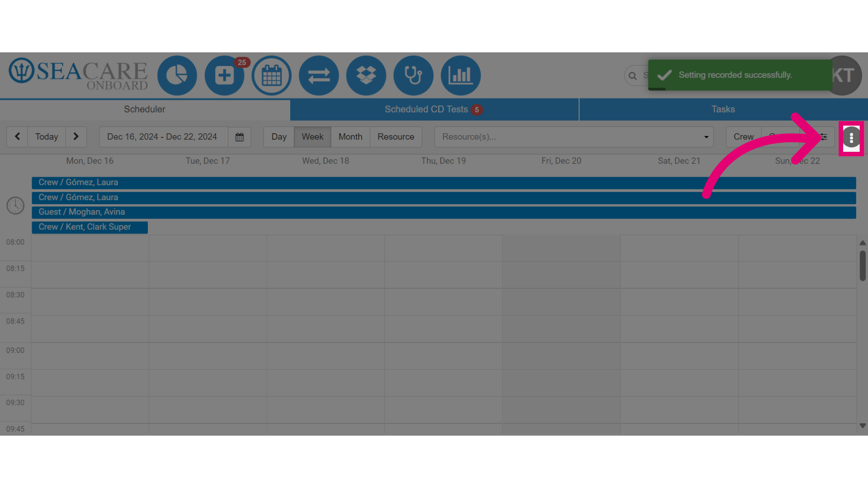Select Day view

[x=279, y=136]
